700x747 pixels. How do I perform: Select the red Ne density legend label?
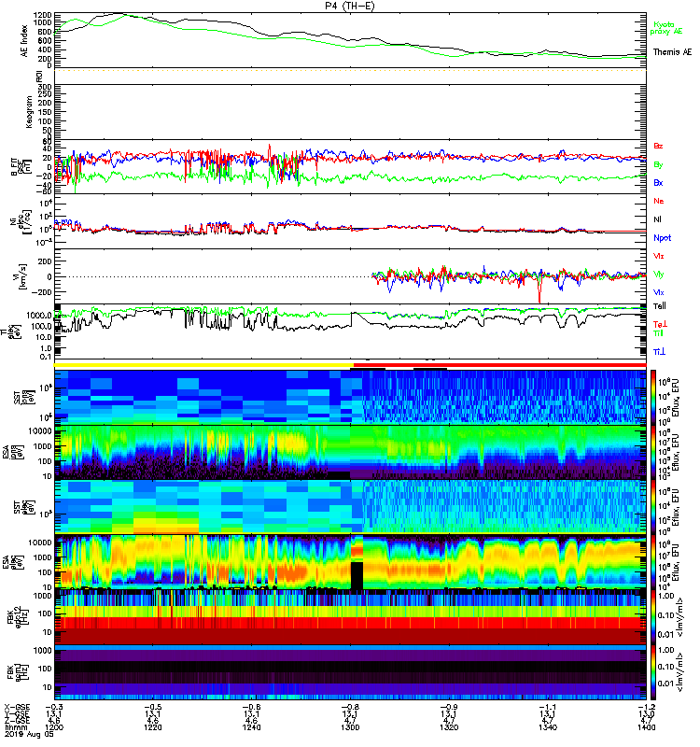point(659,201)
